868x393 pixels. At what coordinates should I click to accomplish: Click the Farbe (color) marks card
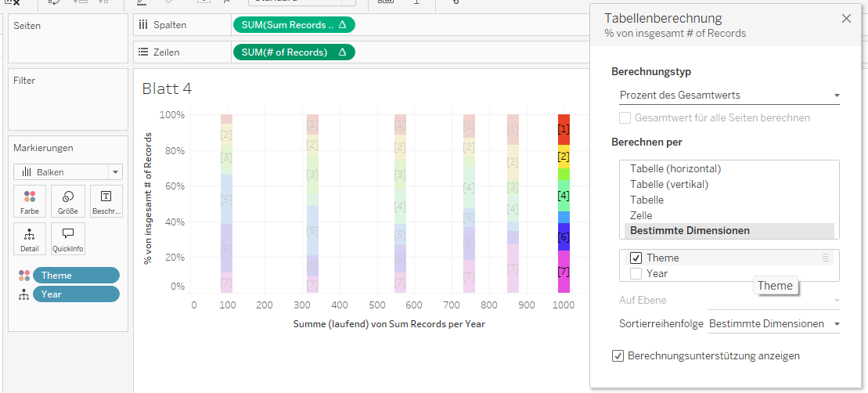(30, 201)
